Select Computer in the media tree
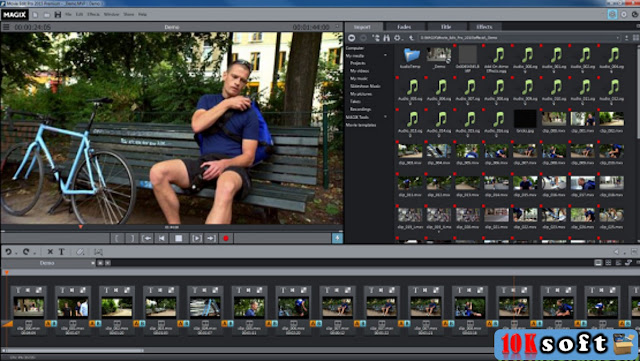Image resolution: width=640 pixels, height=361 pixels. 355,48
